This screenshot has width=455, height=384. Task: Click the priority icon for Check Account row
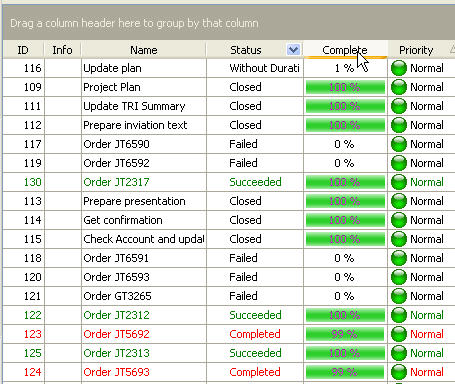(399, 239)
